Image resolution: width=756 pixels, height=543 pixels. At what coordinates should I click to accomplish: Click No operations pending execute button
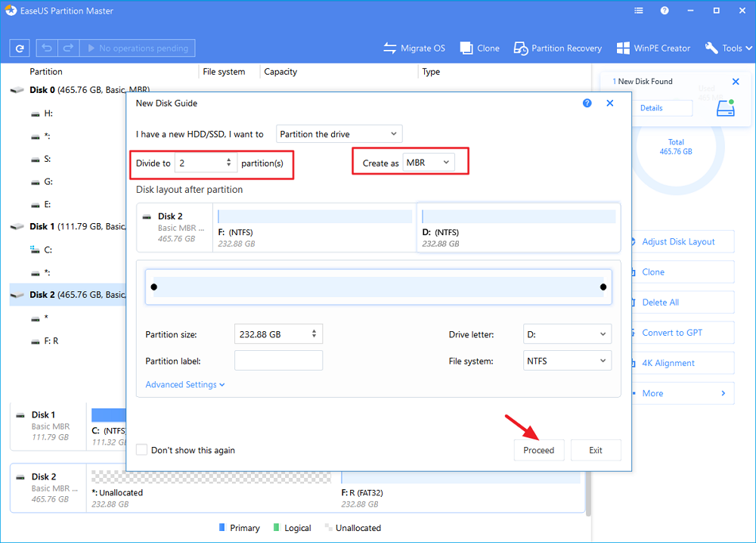pos(138,48)
